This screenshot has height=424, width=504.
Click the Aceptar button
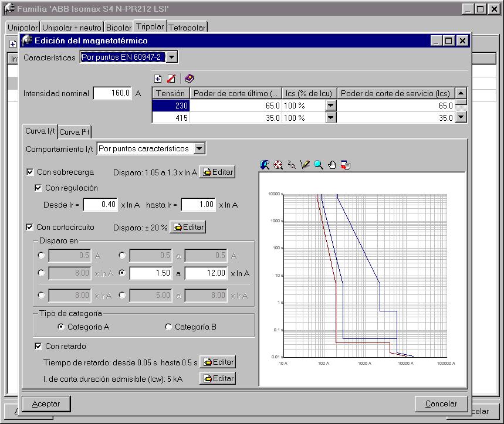(x=46, y=403)
